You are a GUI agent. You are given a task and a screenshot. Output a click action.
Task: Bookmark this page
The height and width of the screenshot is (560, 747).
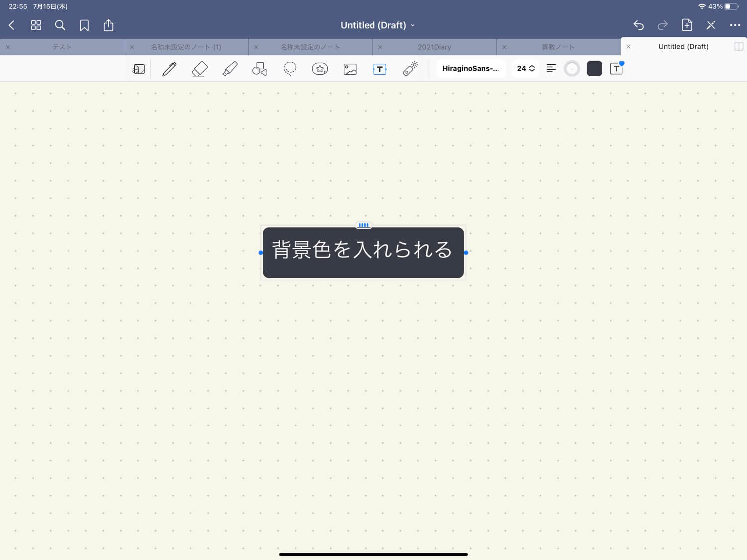click(84, 25)
